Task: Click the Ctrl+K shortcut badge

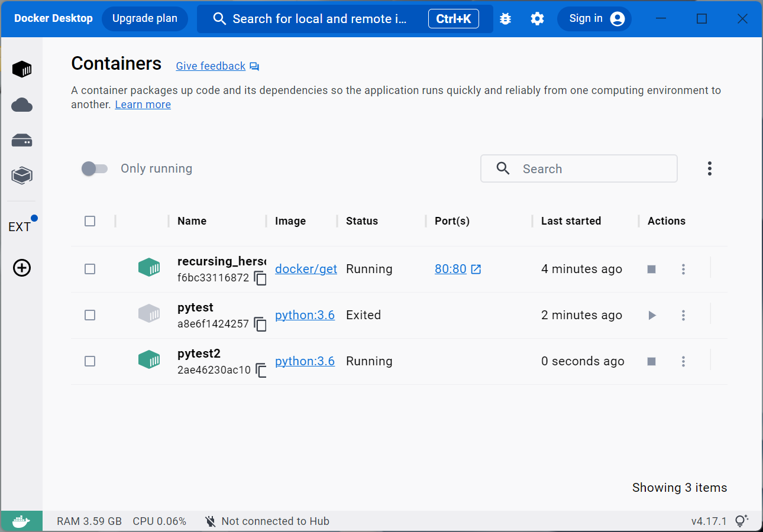Action: click(x=454, y=19)
